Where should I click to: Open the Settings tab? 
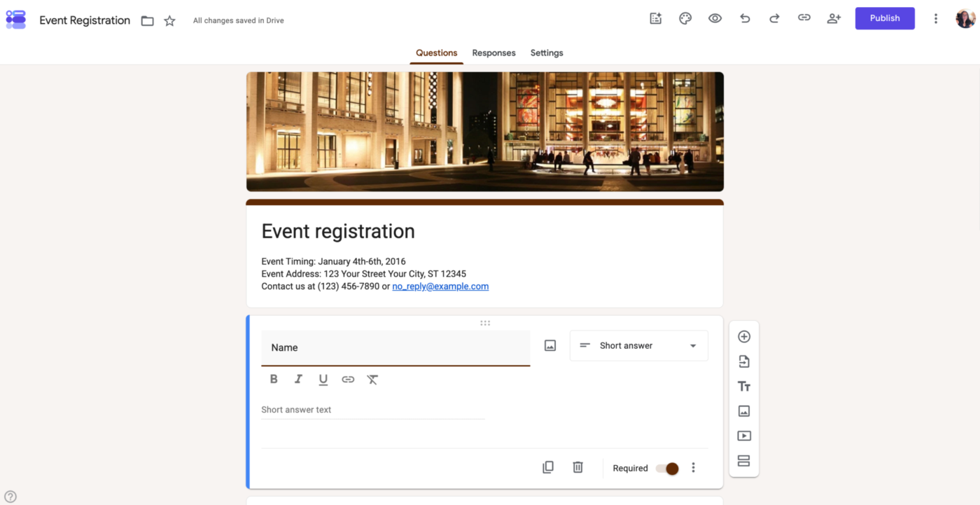click(547, 53)
